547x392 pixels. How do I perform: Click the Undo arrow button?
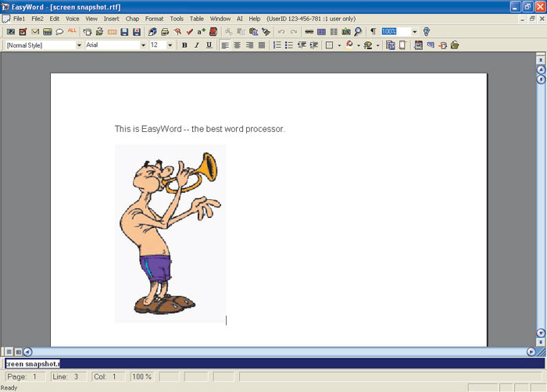pos(281,32)
